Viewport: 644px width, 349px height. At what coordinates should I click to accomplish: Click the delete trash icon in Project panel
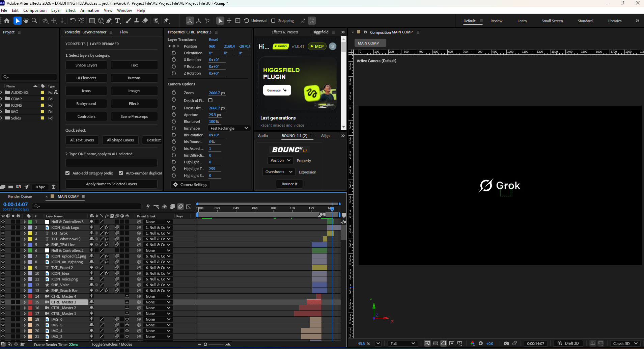[x=53, y=187]
